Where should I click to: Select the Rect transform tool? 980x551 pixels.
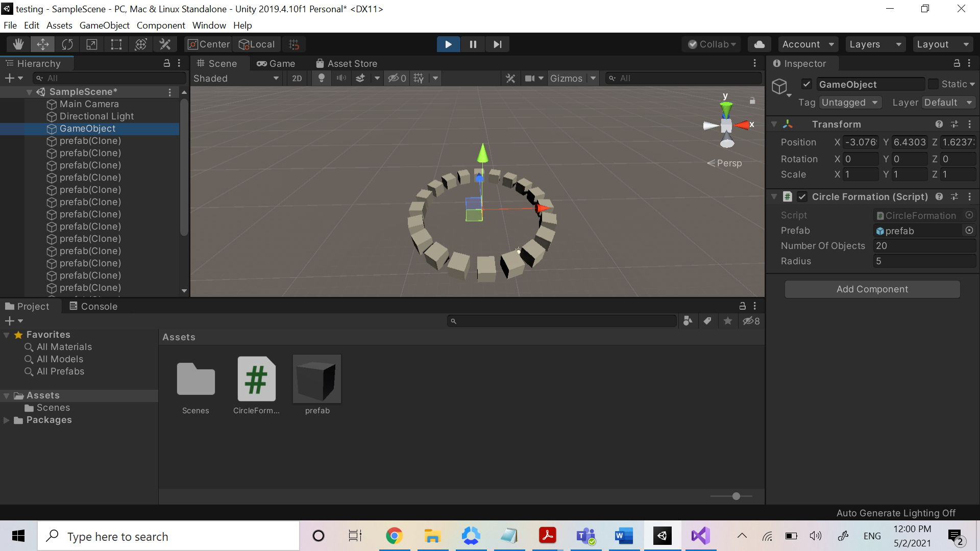(116, 44)
